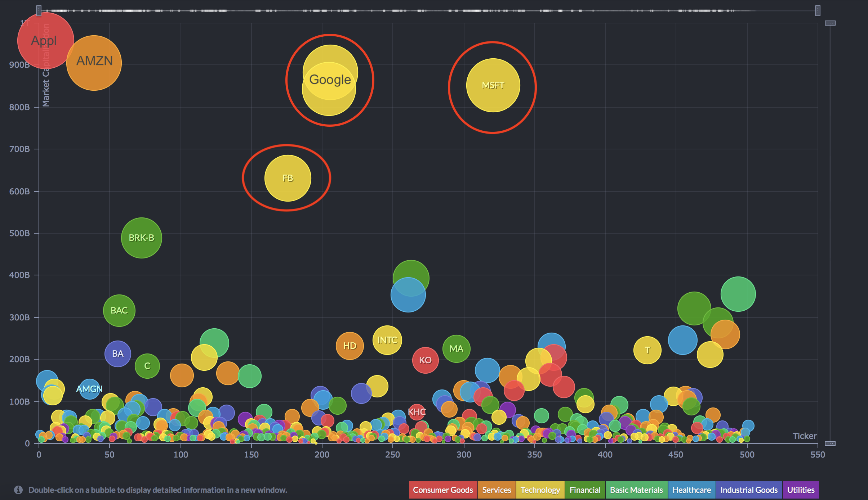868x500 pixels.
Task: Select the orange HD bubble
Action: [350, 346]
